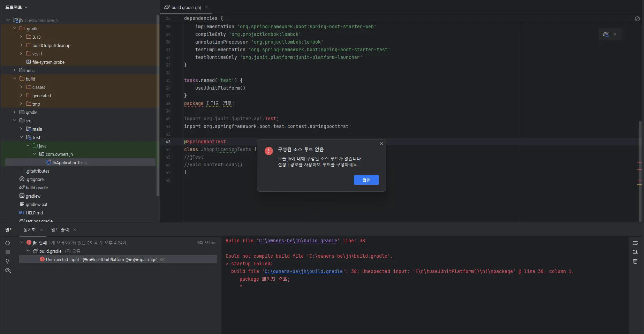
Task: Collapse the .gradle folder
Action: pos(15,29)
